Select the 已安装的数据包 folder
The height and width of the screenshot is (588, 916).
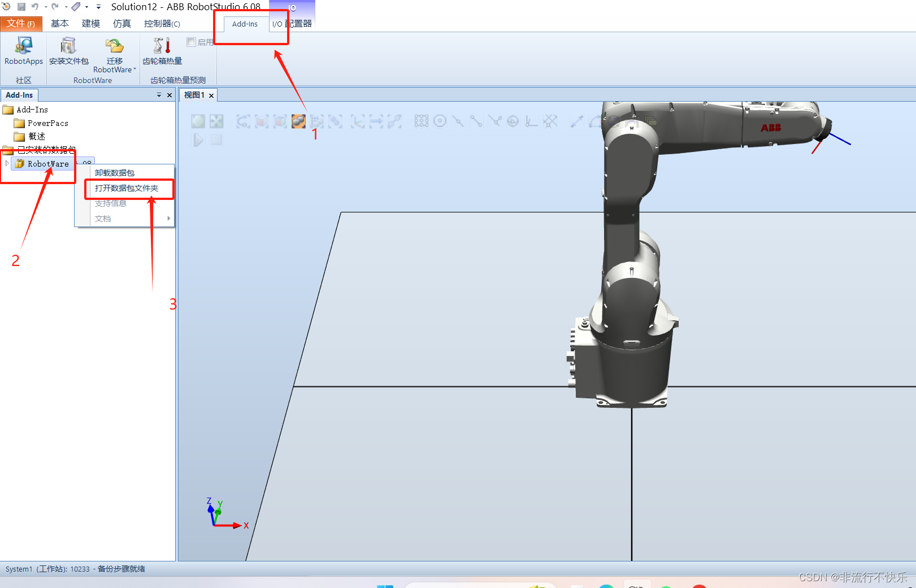coord(40,150)
